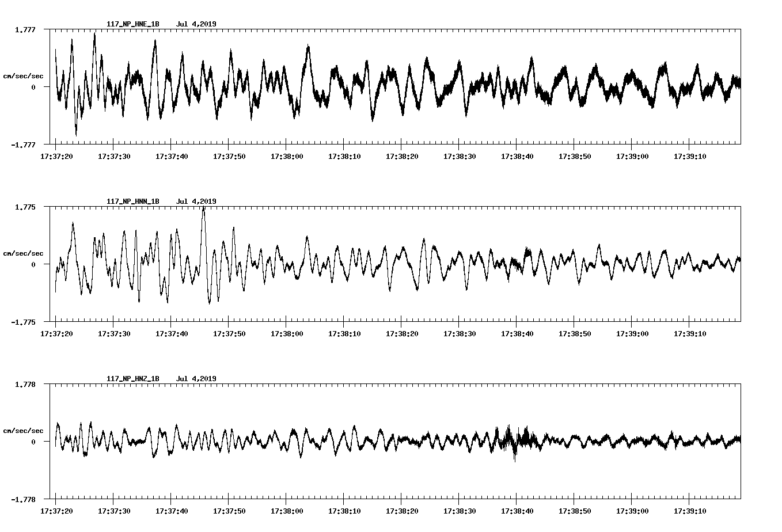Click 17:38:50 time label under HNZ plot
The width and height of the screenshot is (782, 532).
click(575, 511)
